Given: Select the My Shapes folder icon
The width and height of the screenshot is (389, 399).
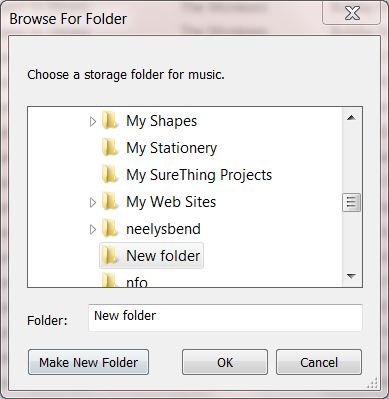Looking at the screenshot, I should tap(110, 121).
